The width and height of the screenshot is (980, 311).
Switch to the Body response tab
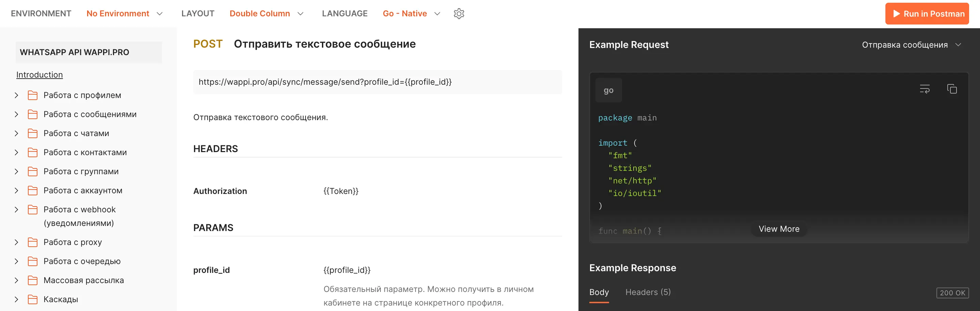[x=599, y=292]
